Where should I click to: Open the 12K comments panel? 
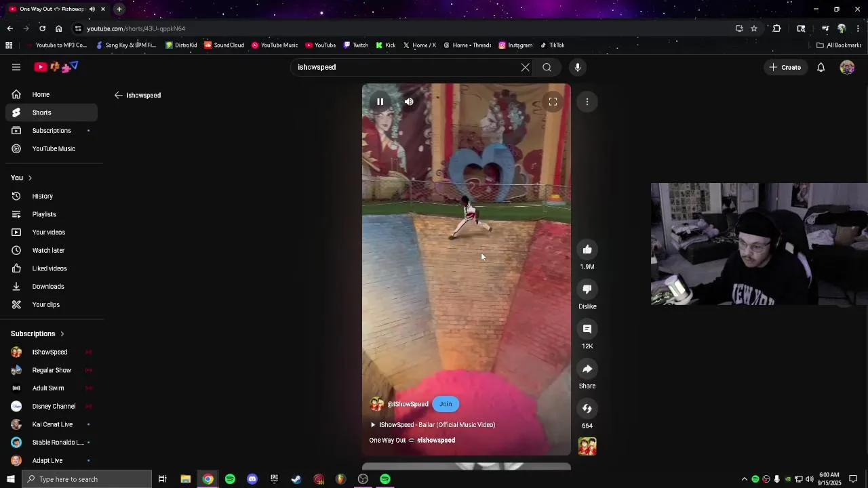[587, 329]
